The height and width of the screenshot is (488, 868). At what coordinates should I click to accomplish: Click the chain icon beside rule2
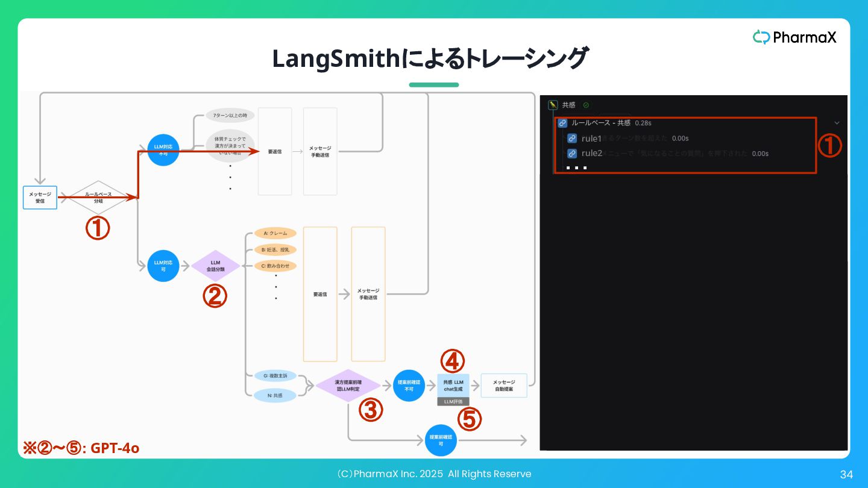tap(572, 154)
